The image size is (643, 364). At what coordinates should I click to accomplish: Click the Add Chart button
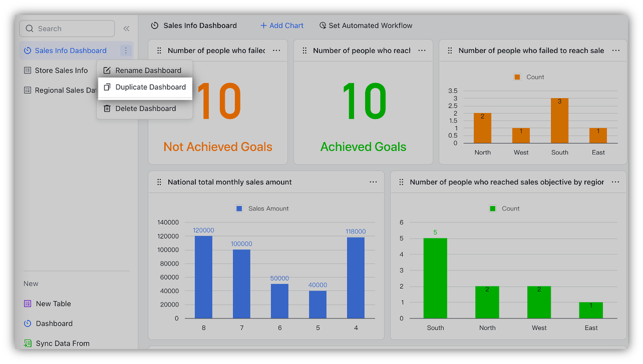pyautogui.click(x=281, y=25)
